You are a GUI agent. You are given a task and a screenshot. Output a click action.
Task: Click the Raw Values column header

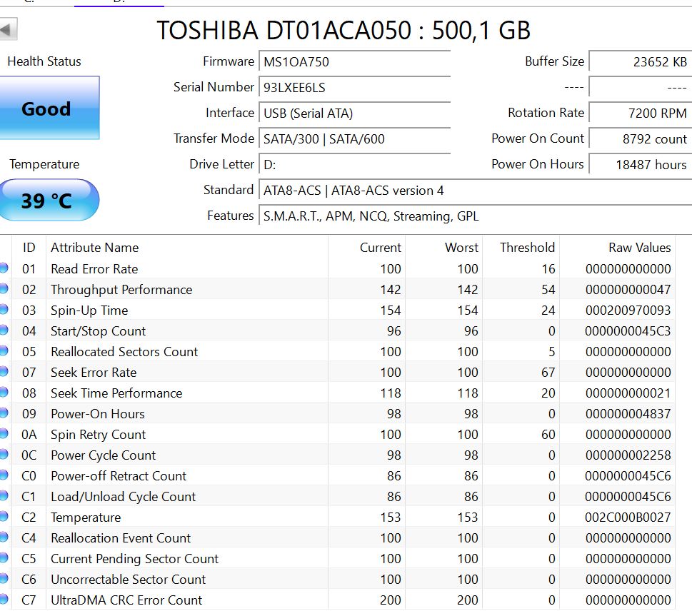(639, 248)
